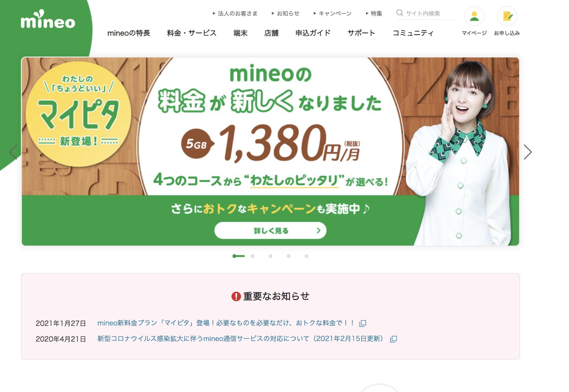Open the サポート menu
The image size is (569, 392).
(361, 33)
